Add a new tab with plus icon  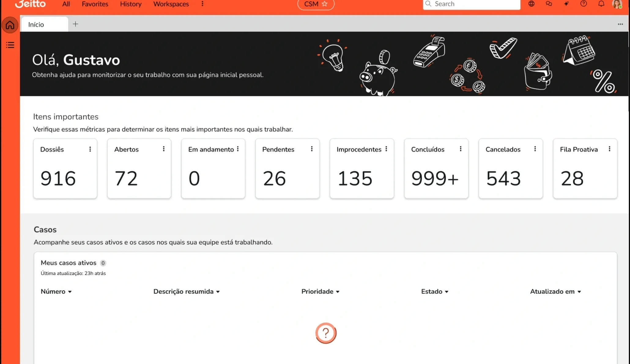76,24
